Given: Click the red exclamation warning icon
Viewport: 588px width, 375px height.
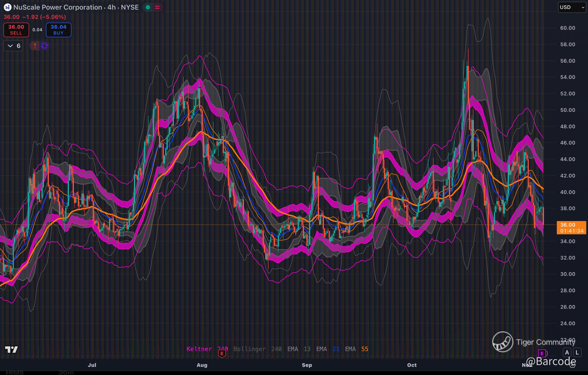Looking at the screenshot, I should (35, 46).
